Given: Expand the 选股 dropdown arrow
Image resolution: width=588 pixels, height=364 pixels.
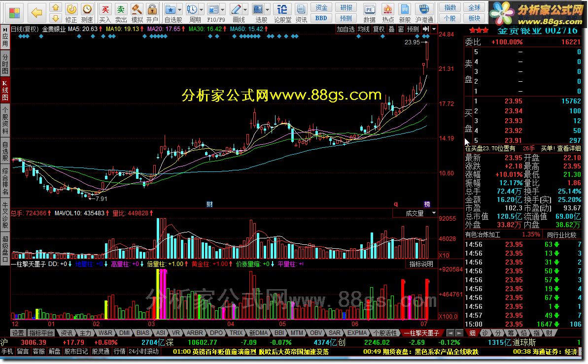Looking at the screenshot, I should (x=267, y=10).
